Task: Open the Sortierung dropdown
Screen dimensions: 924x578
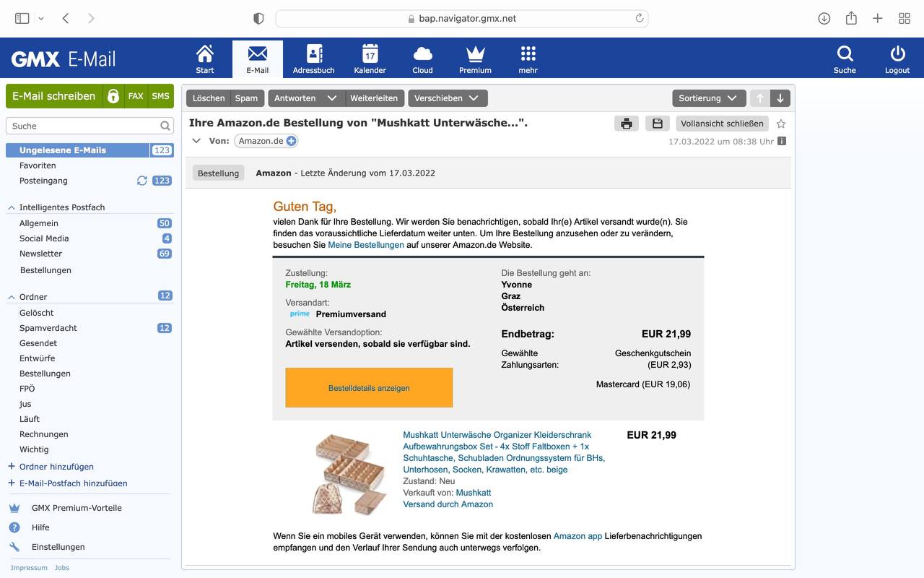Action: click(707, 98)
